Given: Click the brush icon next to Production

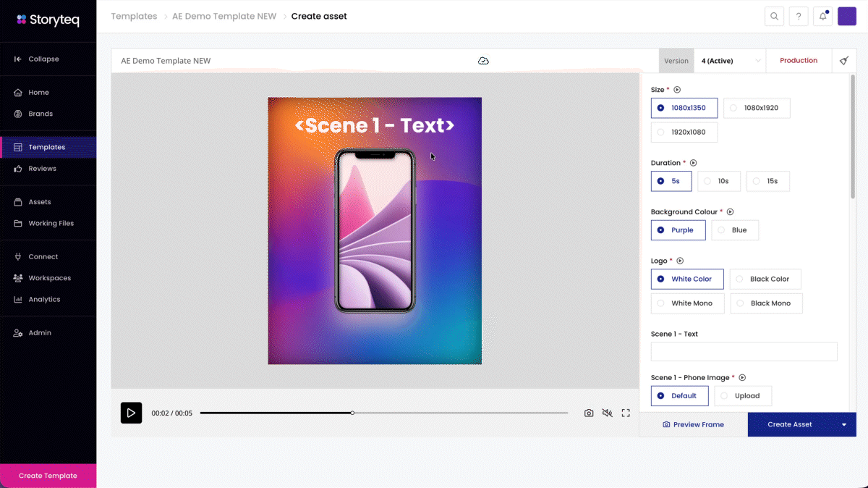Looking at the screenshot, I should [843, 60].
